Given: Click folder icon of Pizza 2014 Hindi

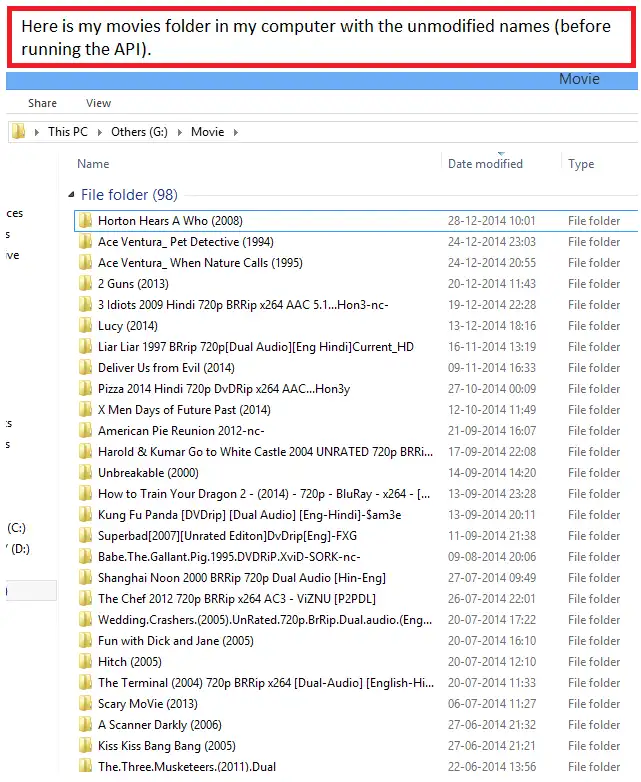Looking at the screenshot, I should (x=86, y=389).
